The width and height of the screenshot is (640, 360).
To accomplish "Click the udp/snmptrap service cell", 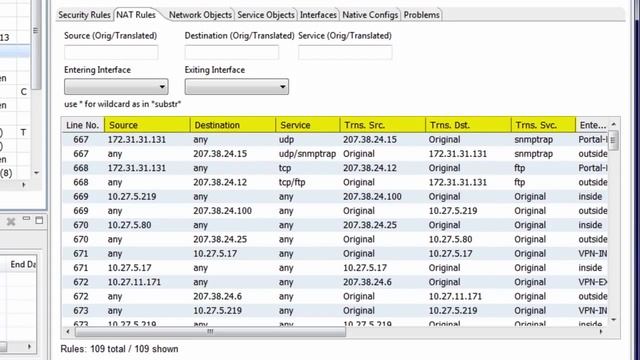I will (x=308, y=154).
